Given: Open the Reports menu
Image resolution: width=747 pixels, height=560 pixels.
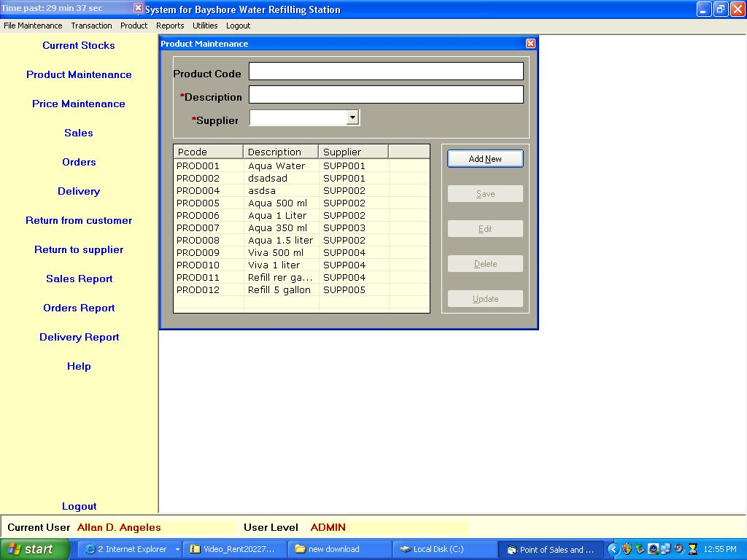Looking at the screenshot, I should 170,26.
